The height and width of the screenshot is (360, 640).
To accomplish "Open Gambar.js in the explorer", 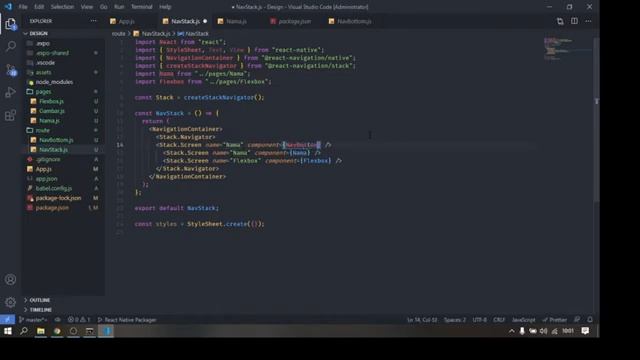I will tap(51, 111).
